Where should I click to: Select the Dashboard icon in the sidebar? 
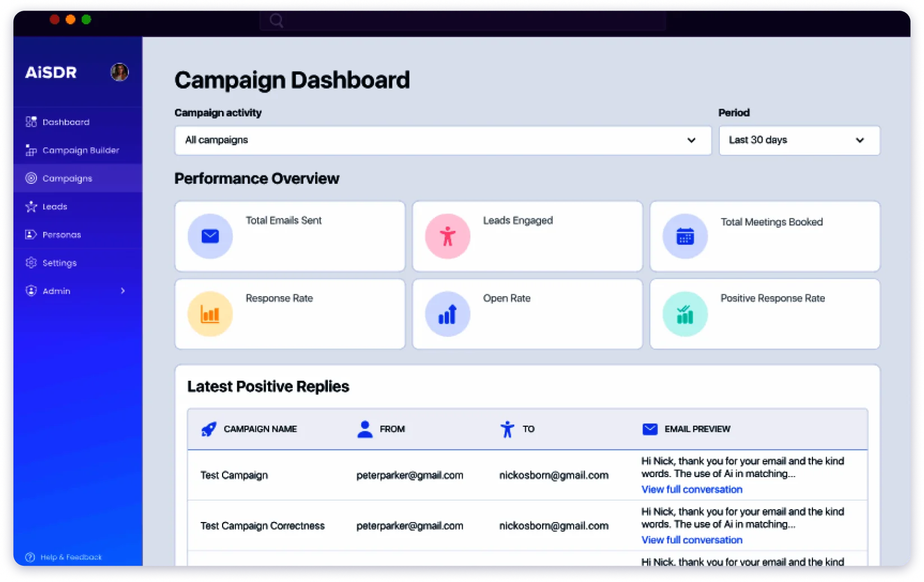click(x=31, y=122)
